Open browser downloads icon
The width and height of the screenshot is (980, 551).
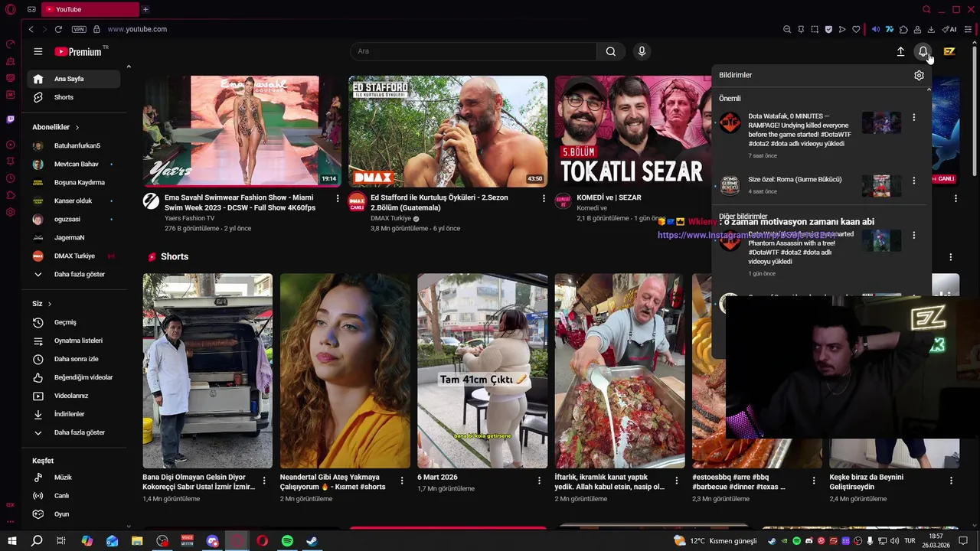coord(931,29)
